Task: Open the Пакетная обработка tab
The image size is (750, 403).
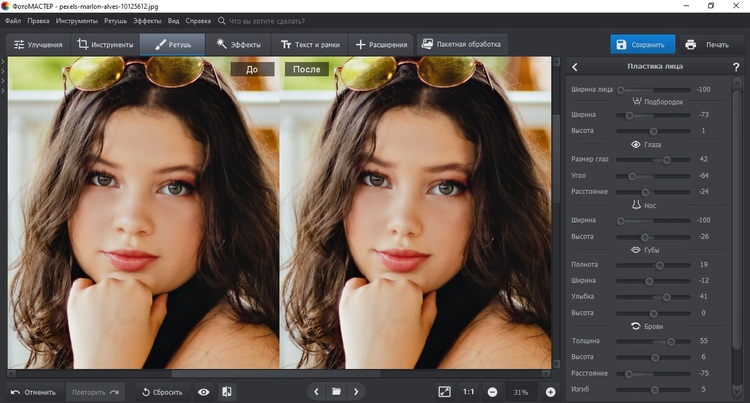Action: (462, 45)
